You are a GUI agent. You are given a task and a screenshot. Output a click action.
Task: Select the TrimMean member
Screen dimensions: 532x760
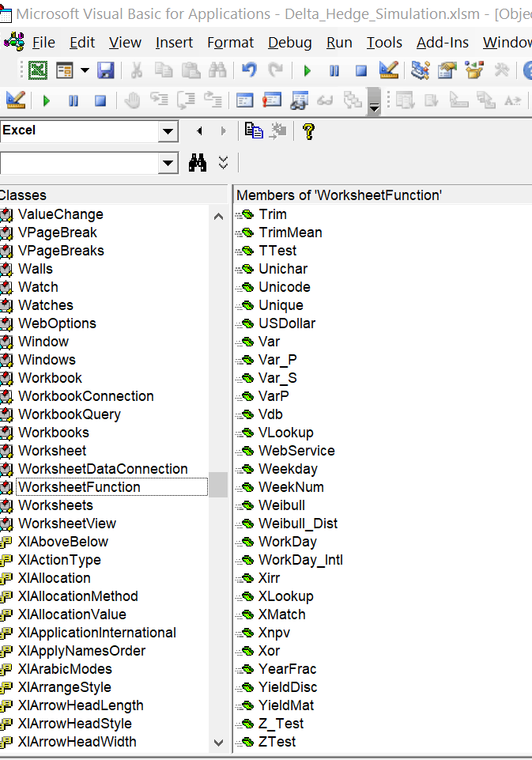point(290,233)
